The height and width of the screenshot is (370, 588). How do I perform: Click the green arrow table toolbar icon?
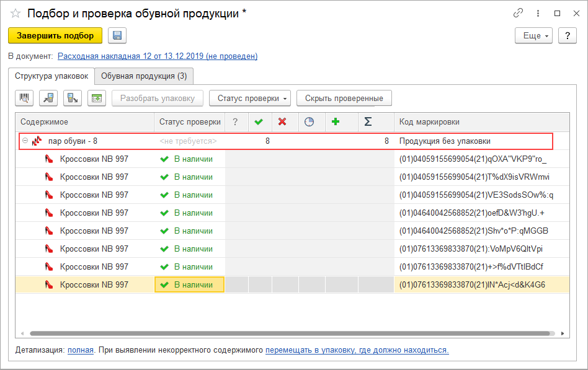(96, 98)
